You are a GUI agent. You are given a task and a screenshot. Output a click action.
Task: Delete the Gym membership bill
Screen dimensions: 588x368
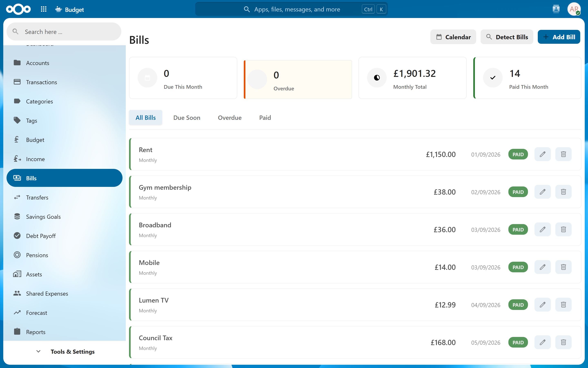tap(563, 192)
